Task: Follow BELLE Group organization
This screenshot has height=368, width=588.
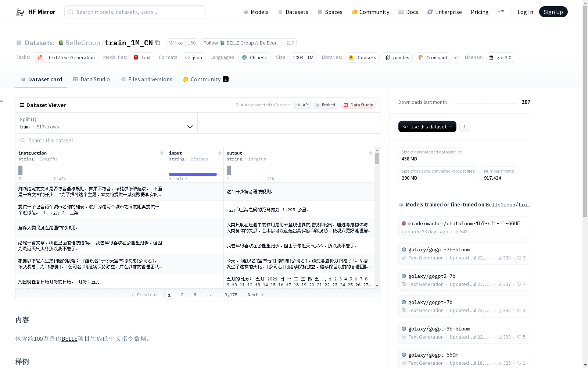Action: pyautogui.click(x=243, y=43)
